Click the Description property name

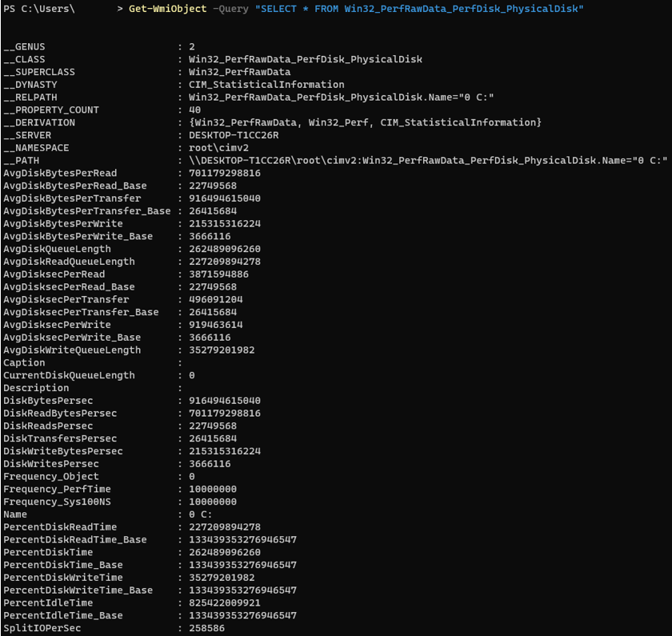click(x=36, y=388)
